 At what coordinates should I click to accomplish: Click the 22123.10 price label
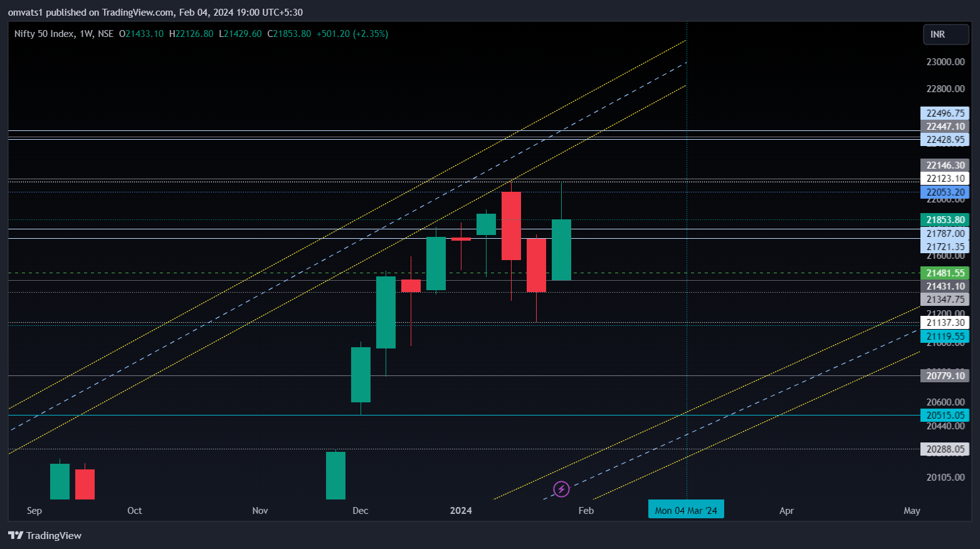(945, 179)
